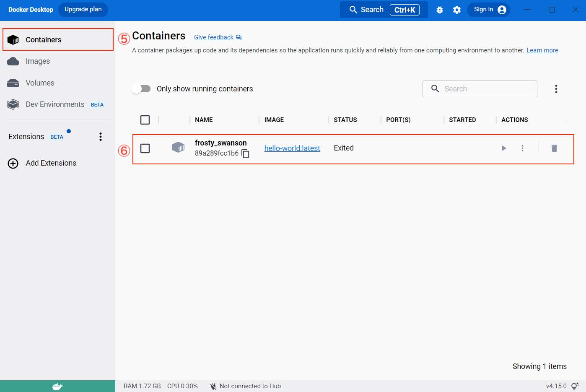Open the Extensions options menu
The image size is (586, 392).
coord(101,137)
